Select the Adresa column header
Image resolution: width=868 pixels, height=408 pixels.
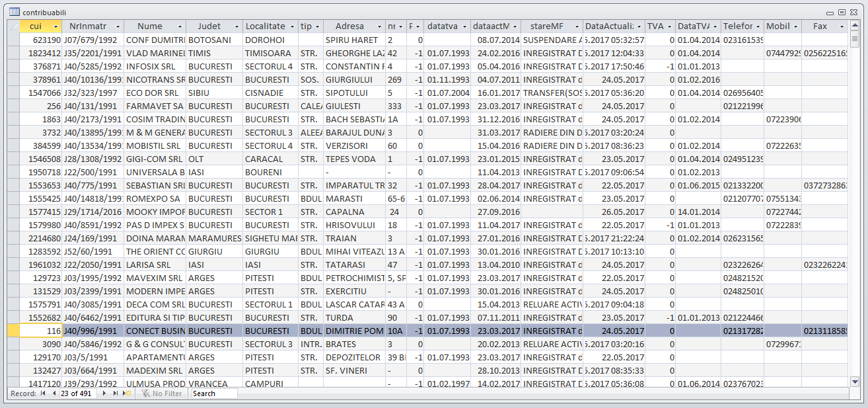349,26
